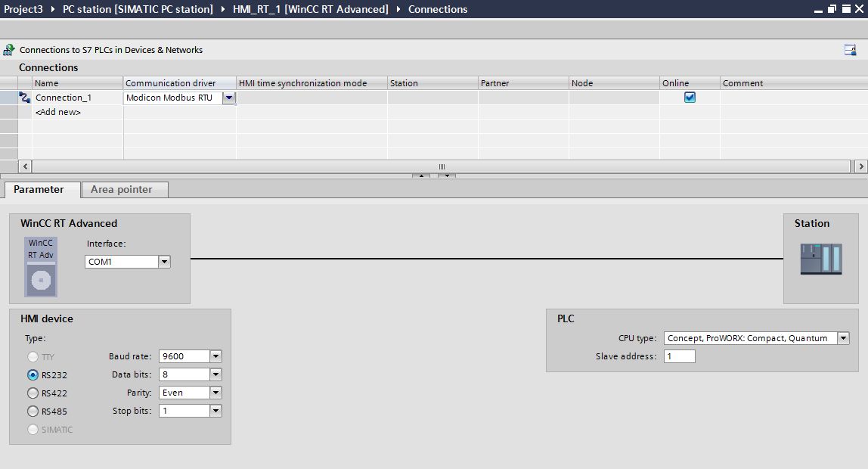The width and height of the screenshot is (868, 469).
Task: Open the Interface COM1 dropdown
Action: tap(164, 262)
